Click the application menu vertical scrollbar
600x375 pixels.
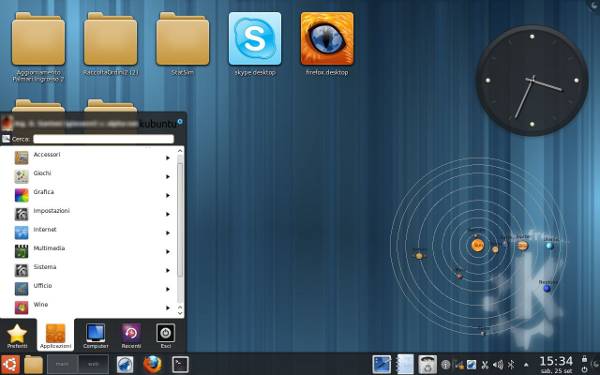click(180, 233)
